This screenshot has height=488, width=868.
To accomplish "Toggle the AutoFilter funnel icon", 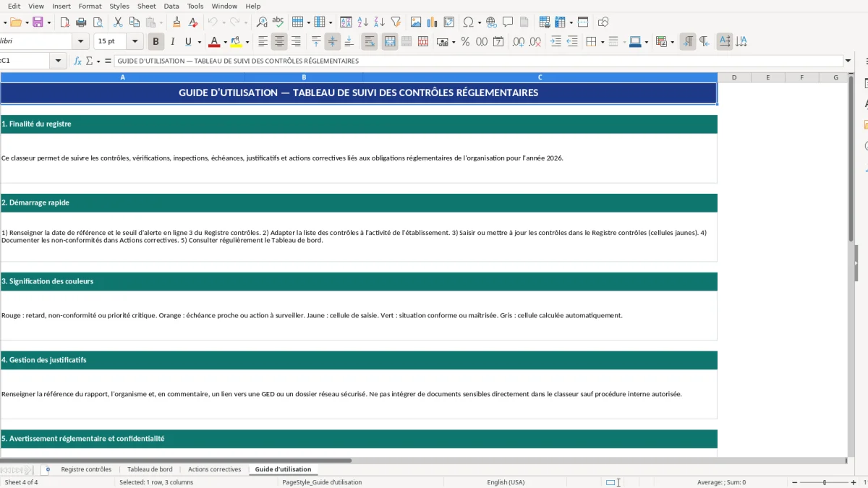I will coord(396,22).
